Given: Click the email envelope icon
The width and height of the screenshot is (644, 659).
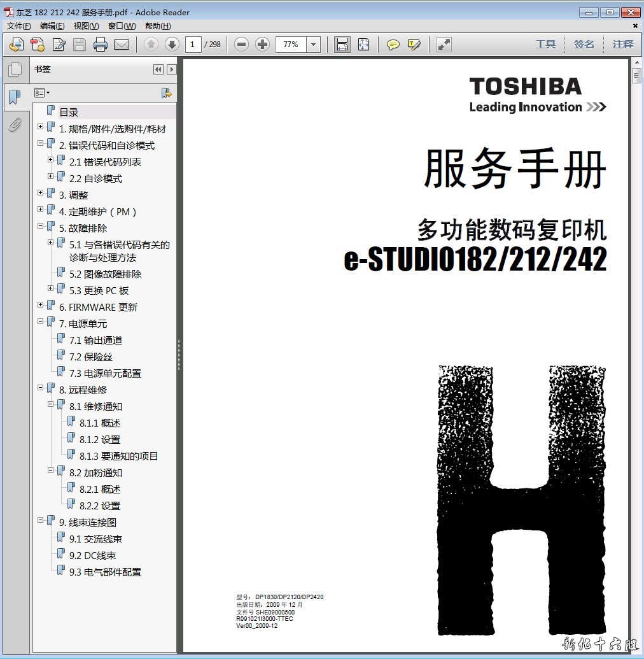Looking at the screenshot, I should [121, 45].
